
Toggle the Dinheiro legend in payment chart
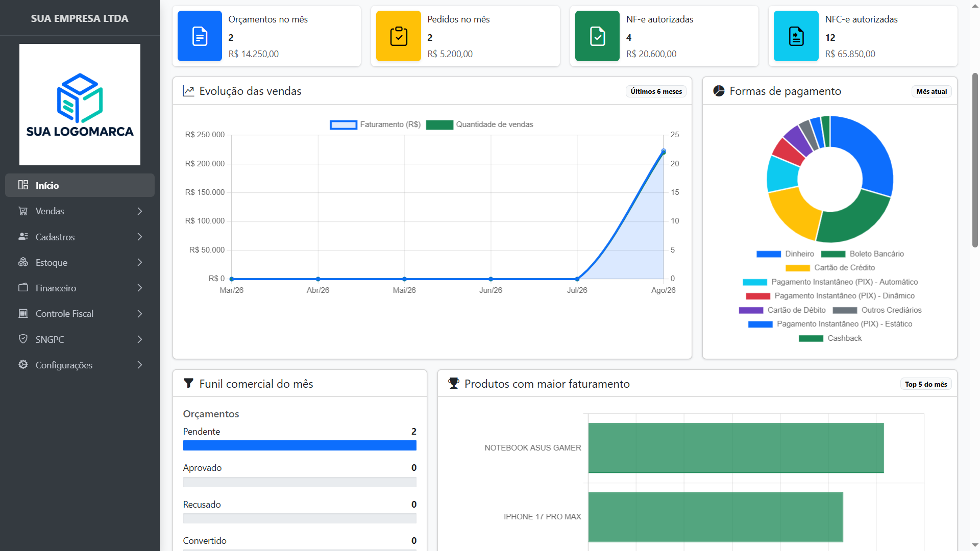pos(785,254)
